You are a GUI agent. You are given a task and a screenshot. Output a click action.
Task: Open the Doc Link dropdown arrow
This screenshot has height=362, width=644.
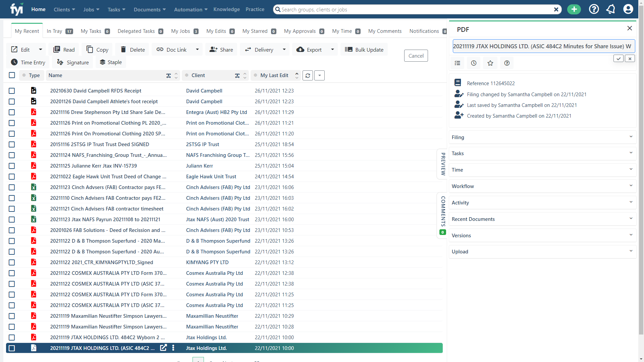pyautogui.click(x=197, y=50)
